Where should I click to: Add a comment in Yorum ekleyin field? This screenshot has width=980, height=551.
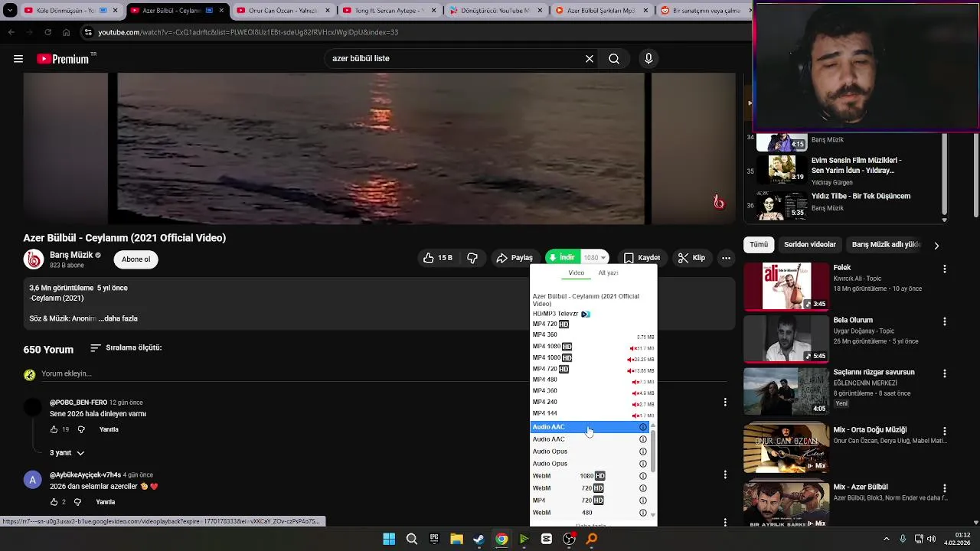(383, 374)
